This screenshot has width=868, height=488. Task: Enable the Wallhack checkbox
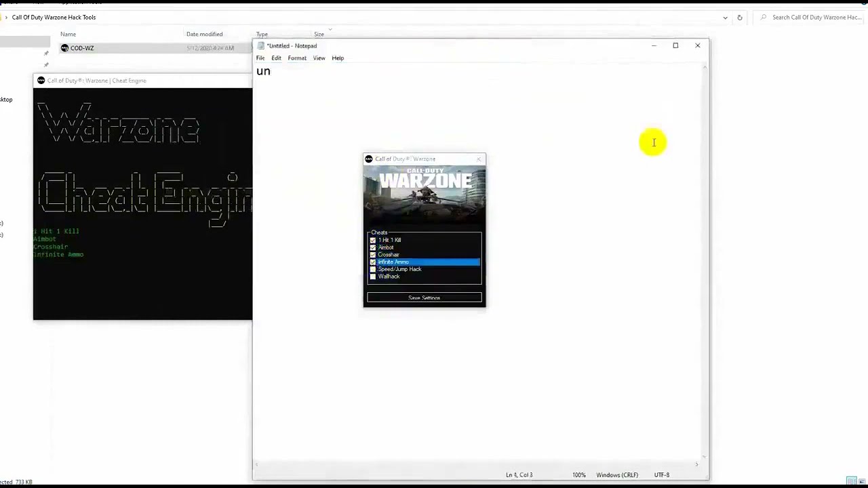click(x=373, y=277)
